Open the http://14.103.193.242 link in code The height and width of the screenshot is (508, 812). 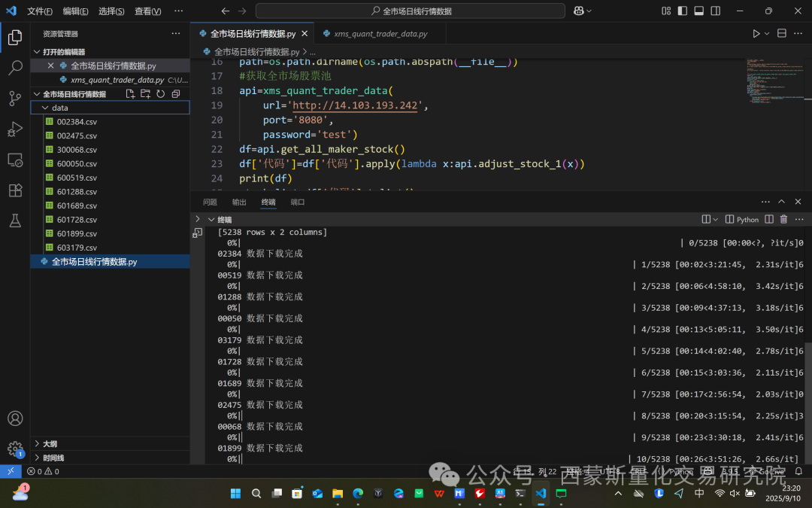point(355,105)
